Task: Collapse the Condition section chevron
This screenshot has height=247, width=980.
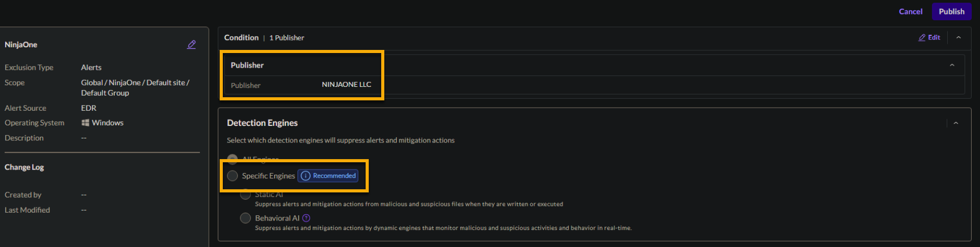Action: coord(959,37)
